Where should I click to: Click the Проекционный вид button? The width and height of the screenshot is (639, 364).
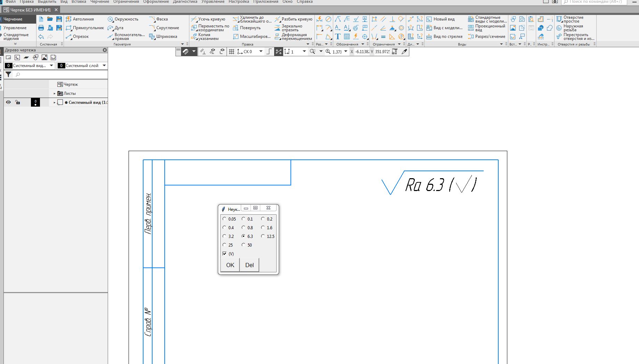486,28
